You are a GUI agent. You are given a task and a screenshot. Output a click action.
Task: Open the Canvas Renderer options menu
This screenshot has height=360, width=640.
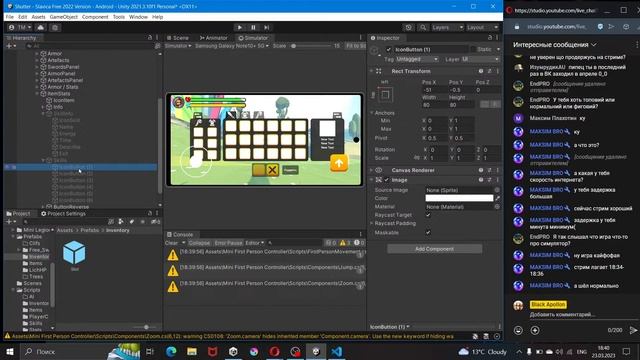498,170
